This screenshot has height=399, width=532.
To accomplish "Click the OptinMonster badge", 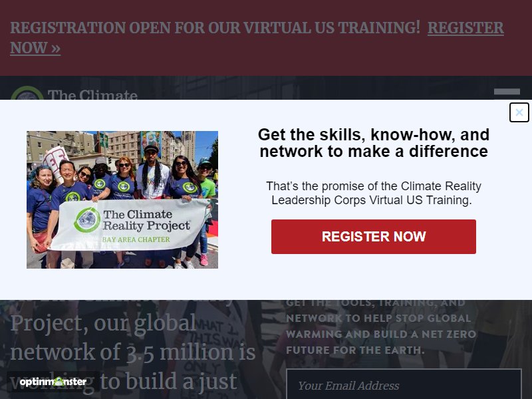I will (53, 382).
